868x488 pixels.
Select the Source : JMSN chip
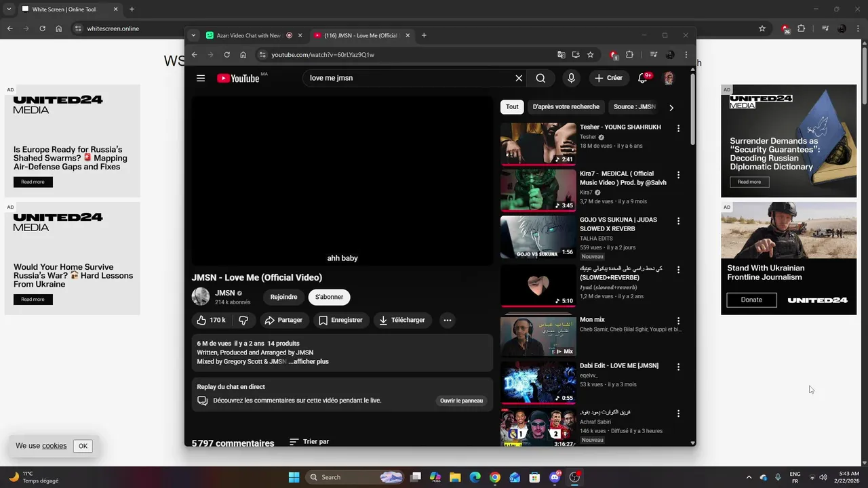634,107
